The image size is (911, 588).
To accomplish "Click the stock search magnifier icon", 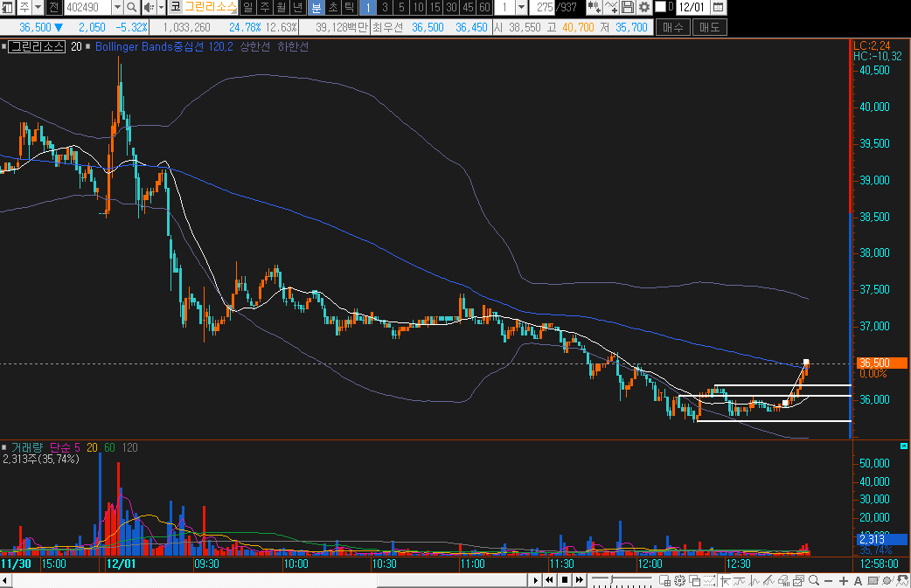I will click(x=132, y=7).
